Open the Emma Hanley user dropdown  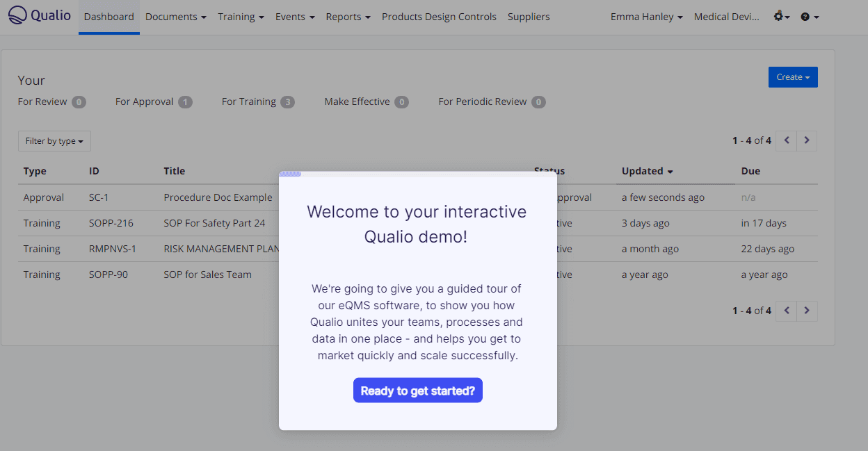(x=646, y=17)
